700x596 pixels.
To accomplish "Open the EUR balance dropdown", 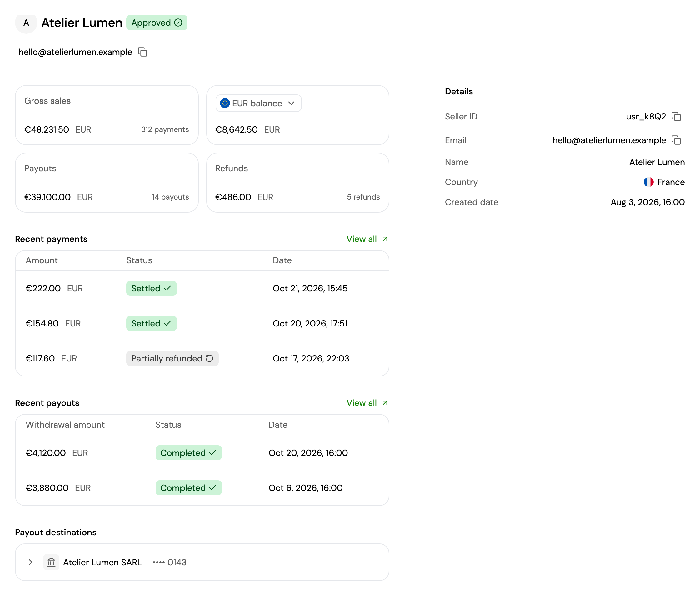I will [258, 103].
